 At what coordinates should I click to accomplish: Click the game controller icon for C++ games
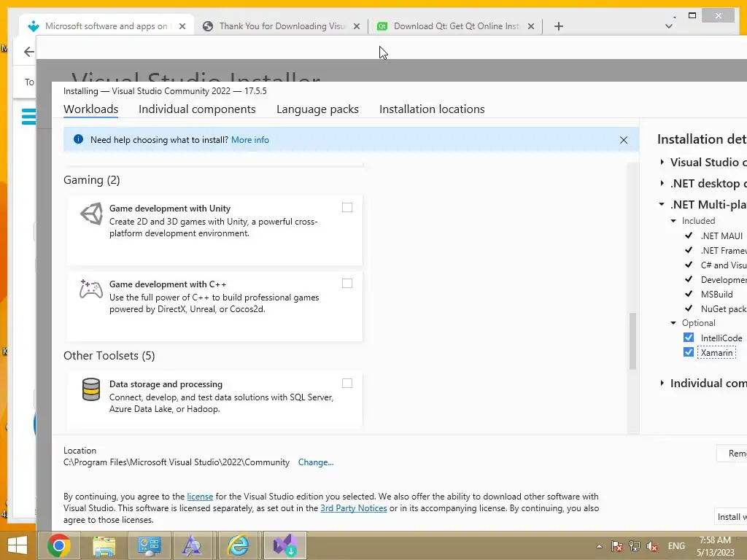coord(91,289)
